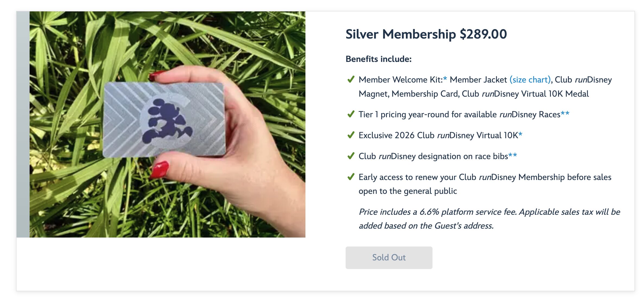644x297 pixels.
Task: Click the Exclusive 2026 Club runDisney text
Action: pyautogui.click(x=438, y=135)
